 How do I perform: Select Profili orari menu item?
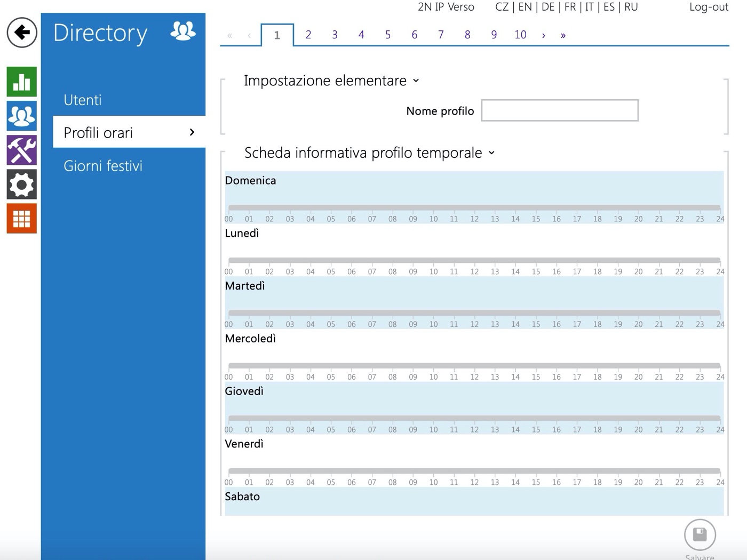(129, 132)
